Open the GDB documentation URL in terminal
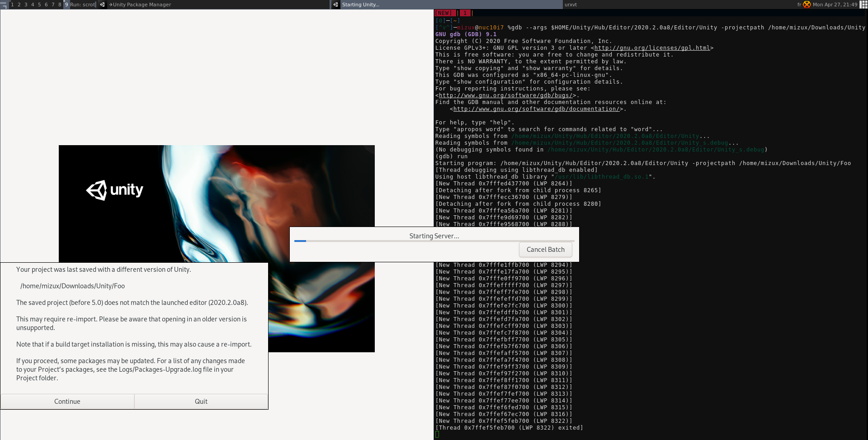This screenshot has height=440, width=868. [536, 109]
